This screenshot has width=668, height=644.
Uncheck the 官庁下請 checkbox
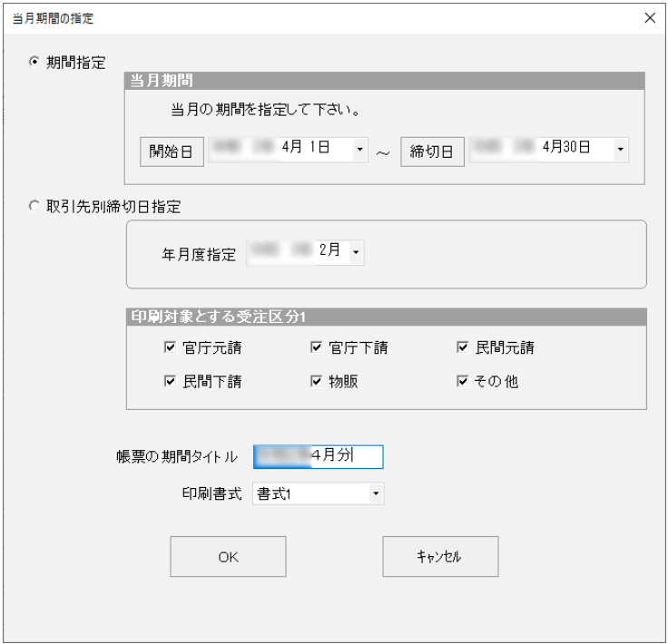pos(317,347)
